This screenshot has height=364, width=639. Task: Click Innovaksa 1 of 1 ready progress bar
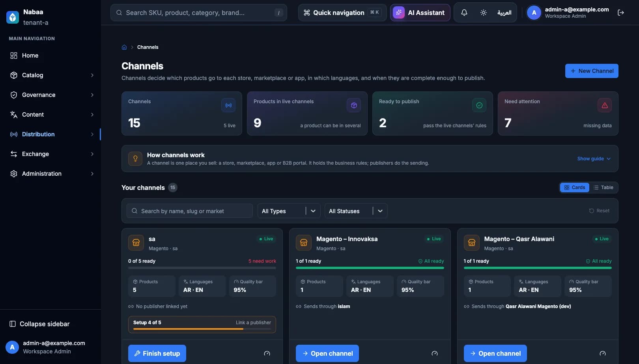(370, 268)
